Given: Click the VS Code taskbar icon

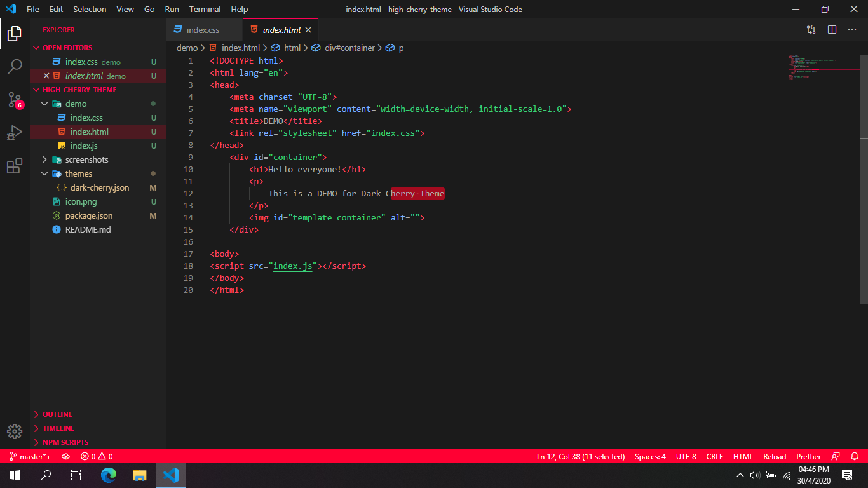Looking at the screenshot, I should pyautogui.click(x=171, y=475).
